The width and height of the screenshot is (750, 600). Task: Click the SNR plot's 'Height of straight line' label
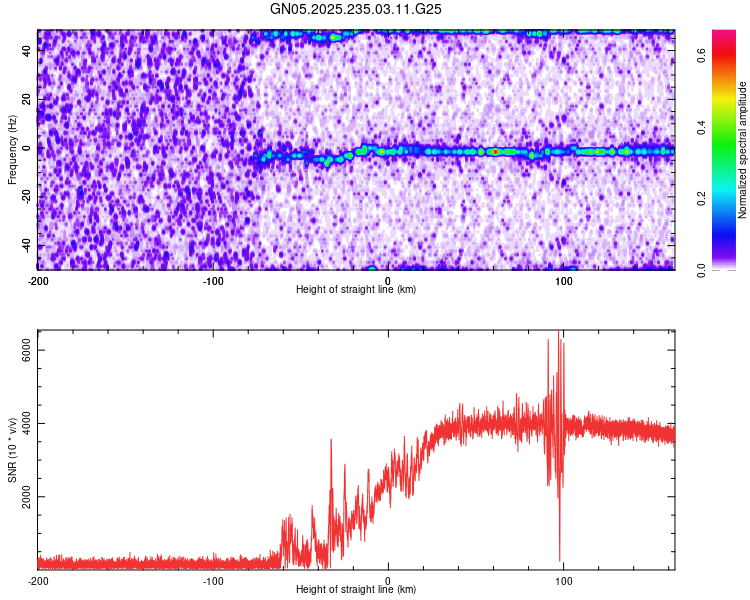(x=356, y=590)
